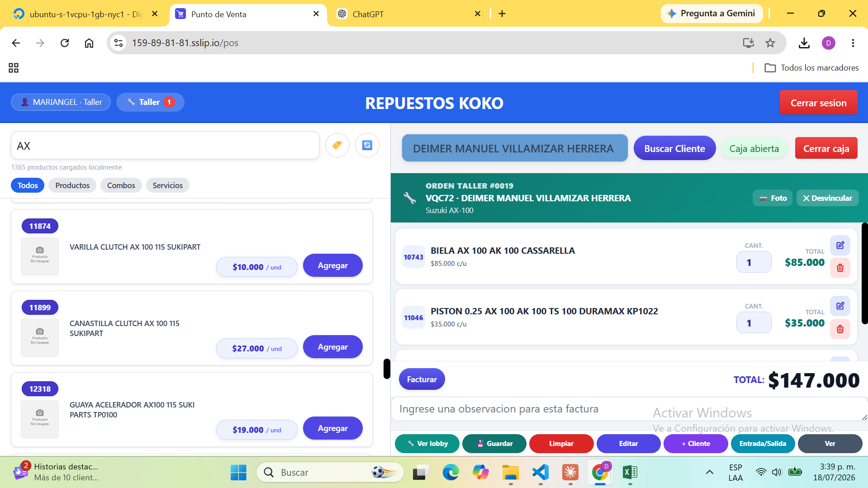
Task: Close the Punto de Venta tab
Action: click(x=316, y=14)
